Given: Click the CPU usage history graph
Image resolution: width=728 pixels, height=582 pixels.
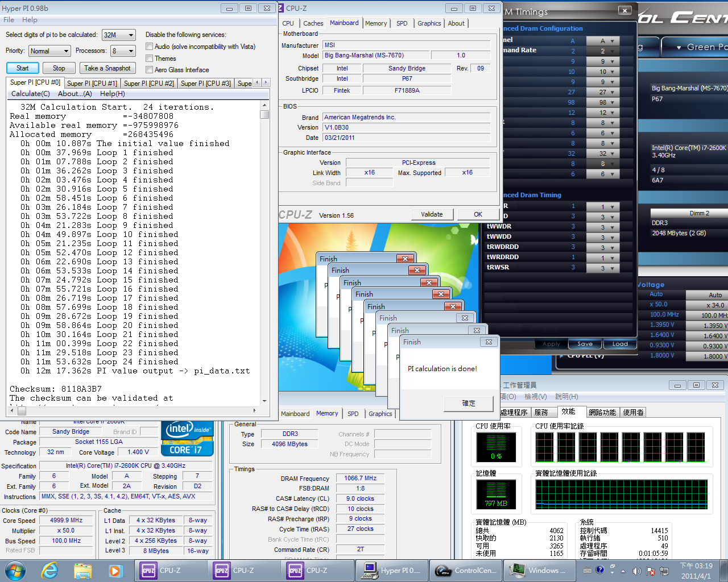Looking at the screenshot, I should [622, 447].
